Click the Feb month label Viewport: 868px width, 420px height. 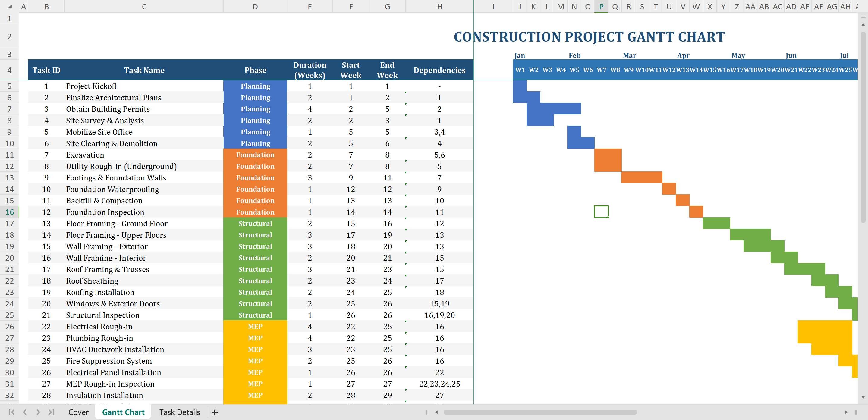pos(574,55)
